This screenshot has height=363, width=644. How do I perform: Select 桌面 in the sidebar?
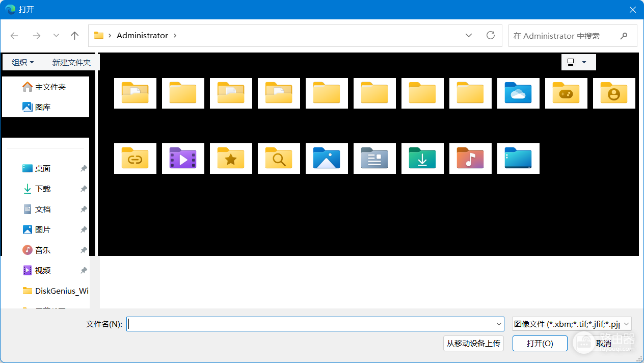point(37,169)
